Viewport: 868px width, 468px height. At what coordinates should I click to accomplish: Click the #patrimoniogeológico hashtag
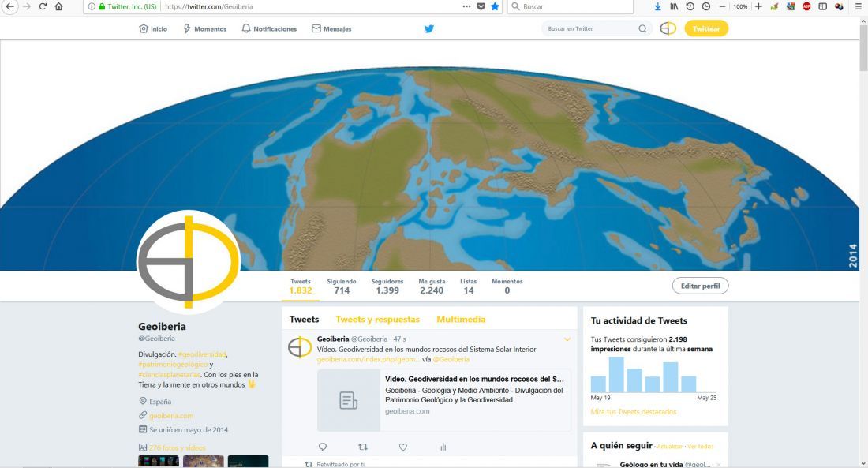pos(173,365)
